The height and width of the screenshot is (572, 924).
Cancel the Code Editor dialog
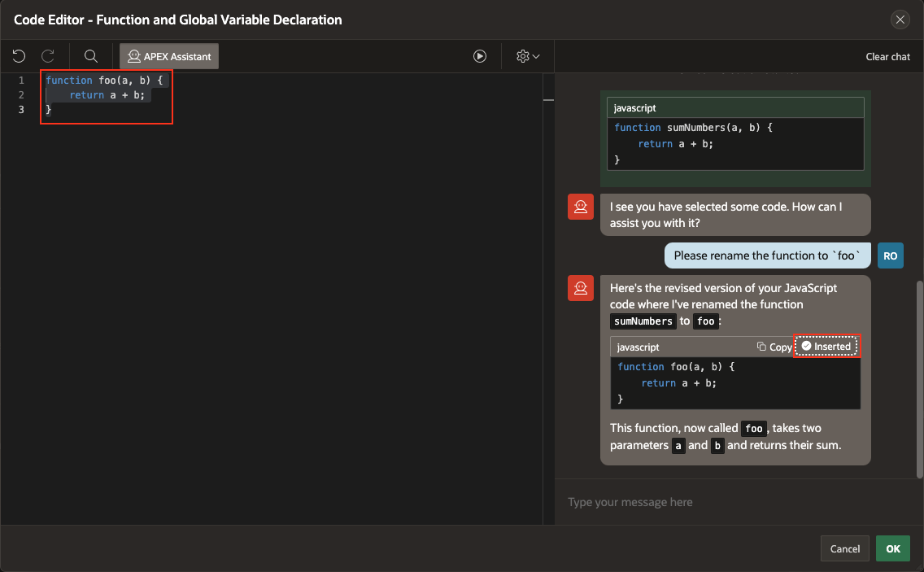point(844,548)
